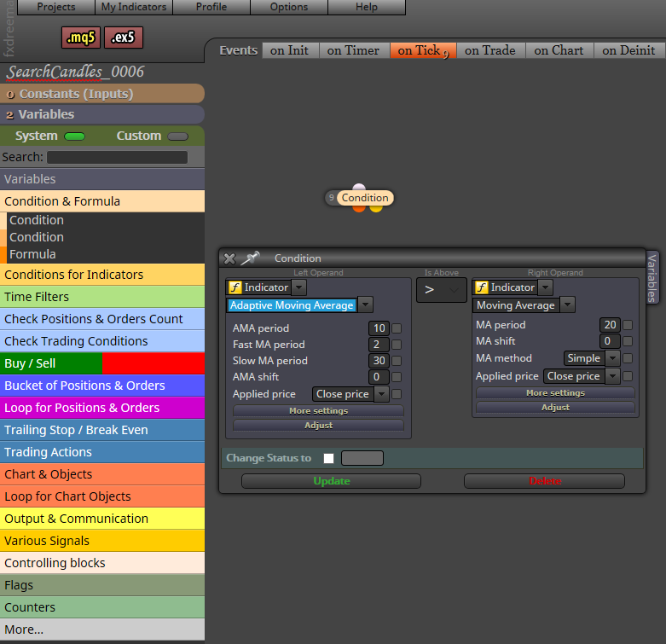
Task: Click the green Update button
Action: 332,481
